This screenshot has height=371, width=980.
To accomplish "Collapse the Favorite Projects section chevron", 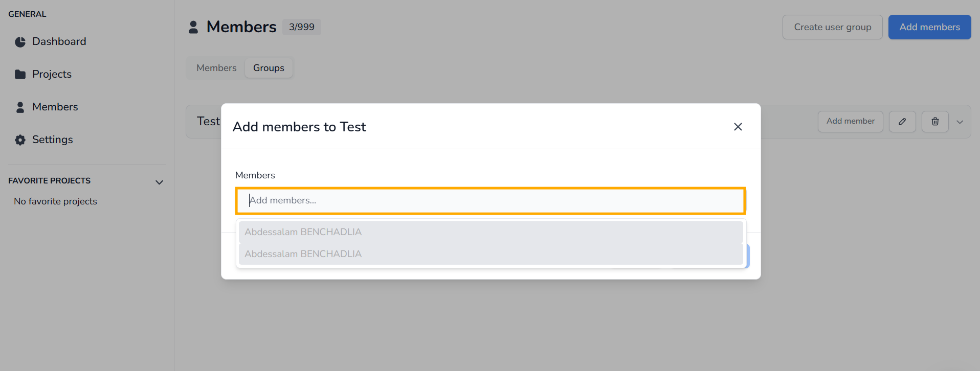I will point(159,182).
